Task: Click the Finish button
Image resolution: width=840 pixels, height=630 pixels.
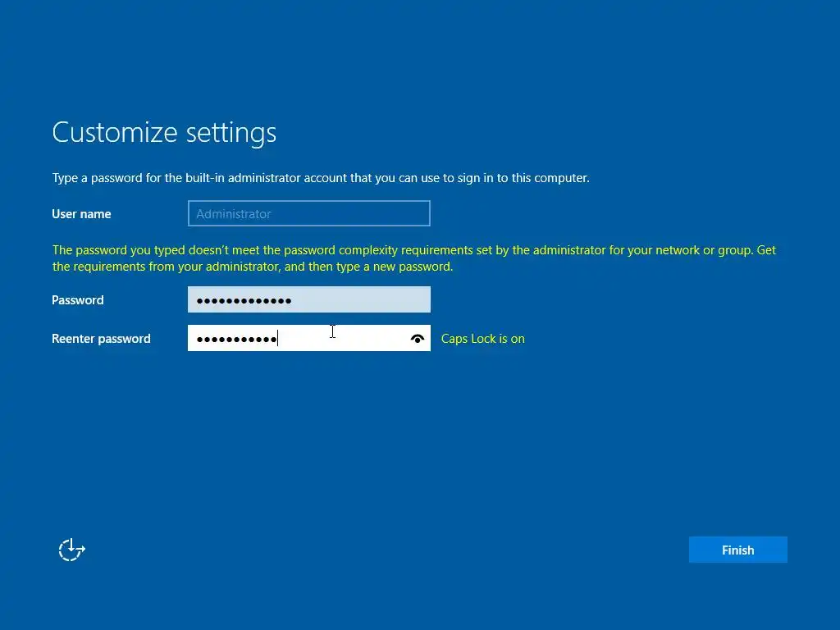Action: click(x=737, y=550)
